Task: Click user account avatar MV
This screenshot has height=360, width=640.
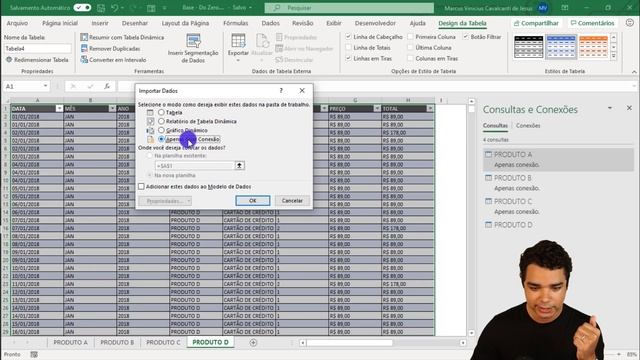Action: click(542, 8)
